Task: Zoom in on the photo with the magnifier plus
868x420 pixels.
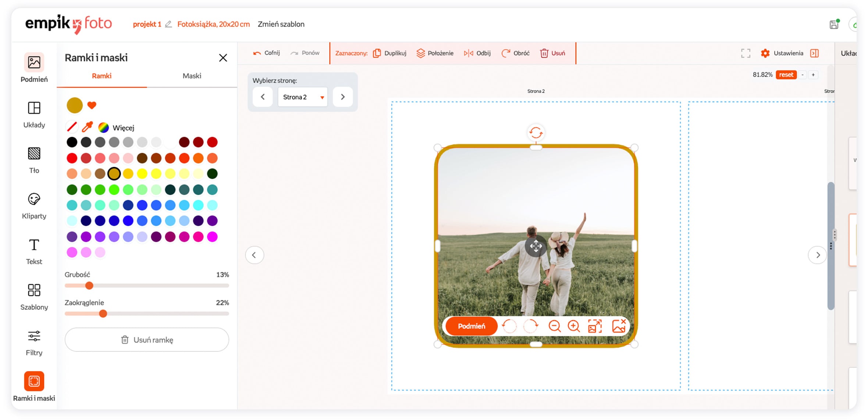Action: tap(574, 326)
